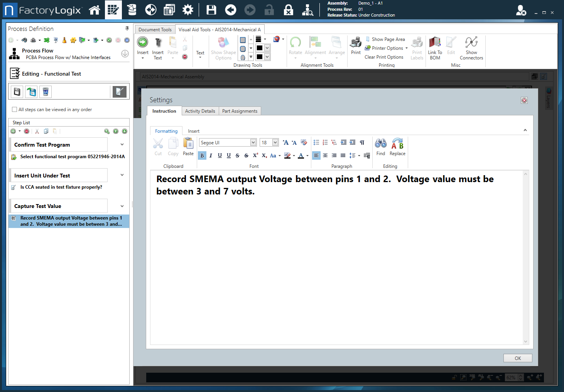This screenshot has height=392, width=564.
Task: Click the black fill color swatch
Action: [x=260, y=48]
